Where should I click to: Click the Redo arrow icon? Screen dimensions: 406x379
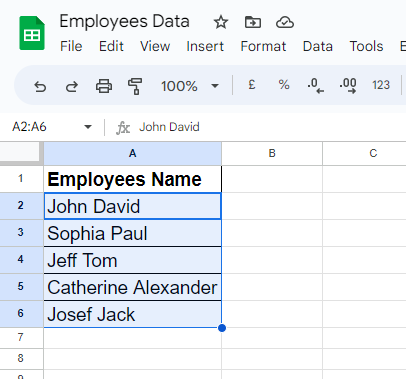click(72, 86)
